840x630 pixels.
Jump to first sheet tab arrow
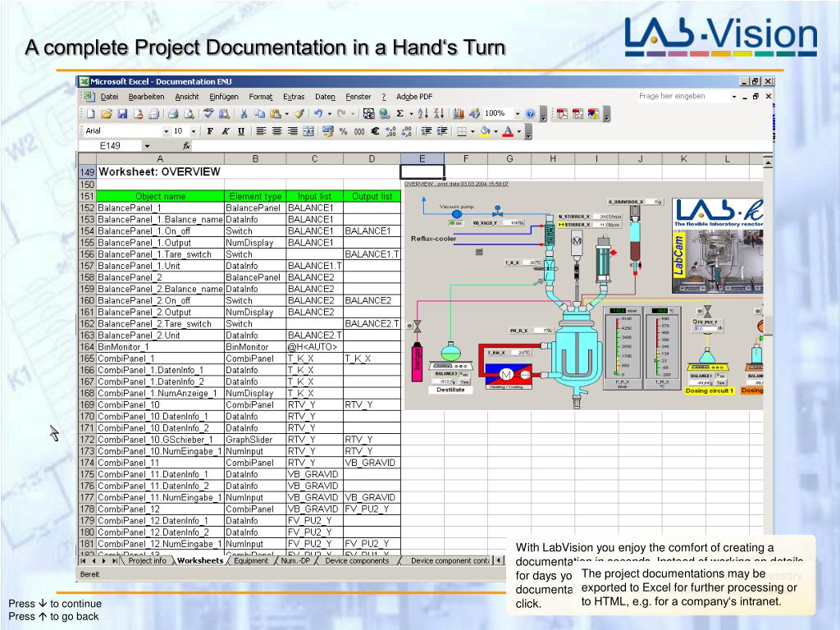coord(83,561)
